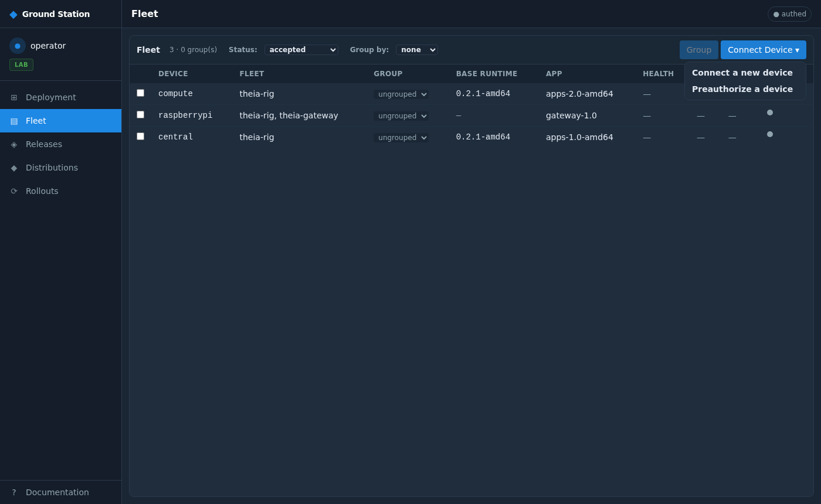Open the Documentation link
Screen dimensions: 821x504
61,492
